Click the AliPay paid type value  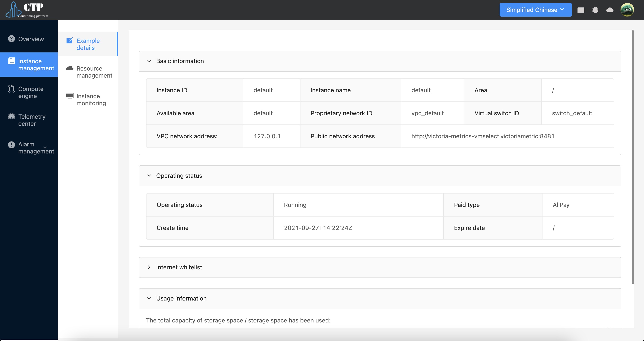[561, 205]
